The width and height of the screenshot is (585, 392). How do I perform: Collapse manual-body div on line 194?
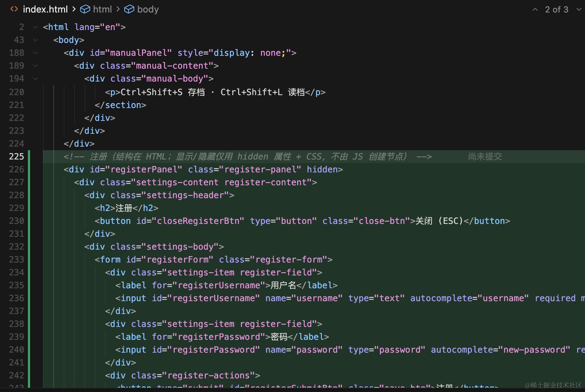point(35,79)
